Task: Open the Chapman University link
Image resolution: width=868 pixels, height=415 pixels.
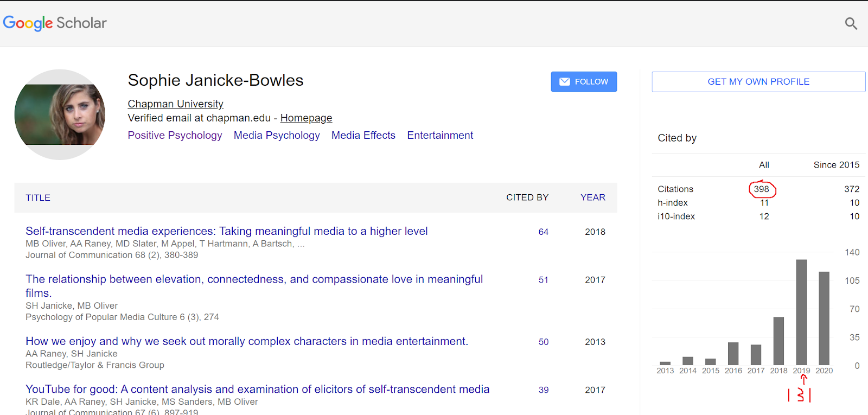Action: point(175,104)
